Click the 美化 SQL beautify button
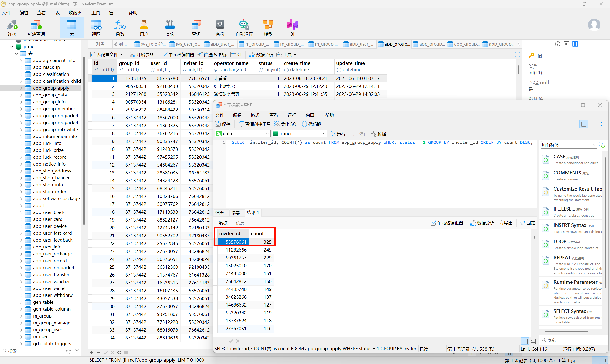The height and width of the screenshot is (364, 610). (286, 124)
